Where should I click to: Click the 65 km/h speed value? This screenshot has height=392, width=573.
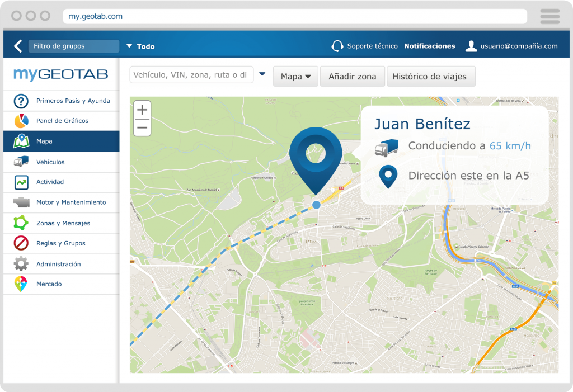click(x=510, y=146)
